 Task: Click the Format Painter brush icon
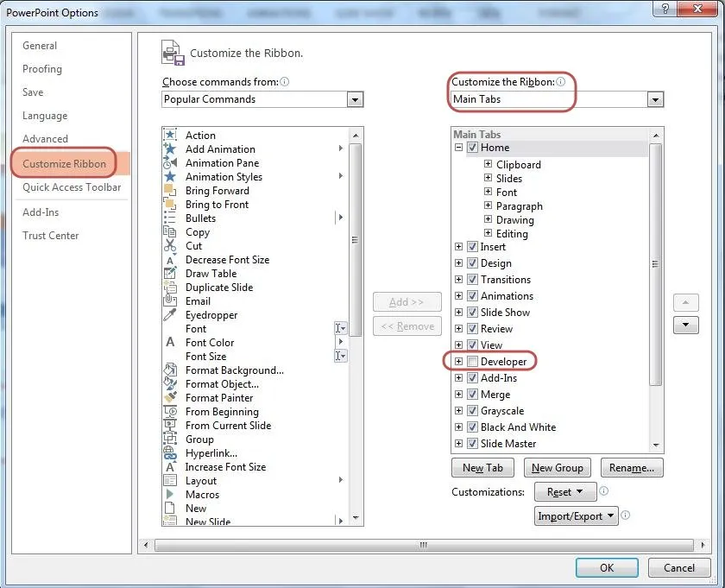click(170, 397)
